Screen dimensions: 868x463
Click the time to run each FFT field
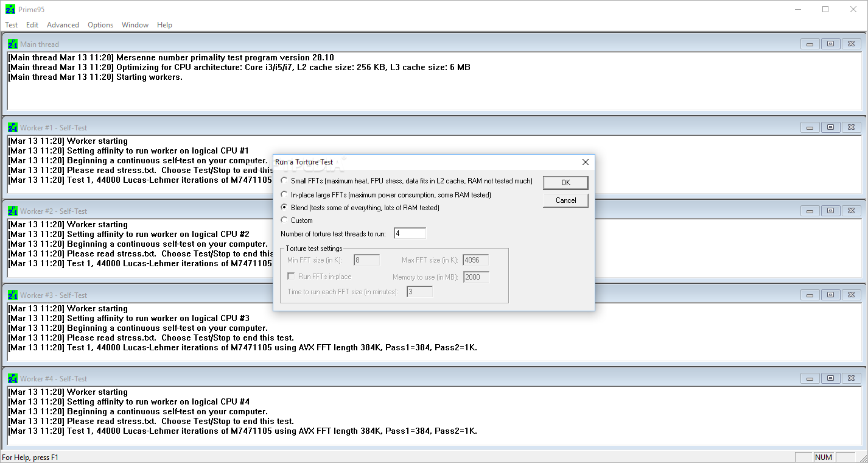coord(419,292)
